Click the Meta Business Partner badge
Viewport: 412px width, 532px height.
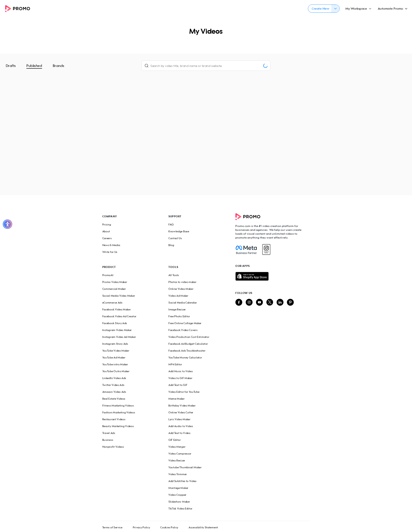tap(246, 250)
